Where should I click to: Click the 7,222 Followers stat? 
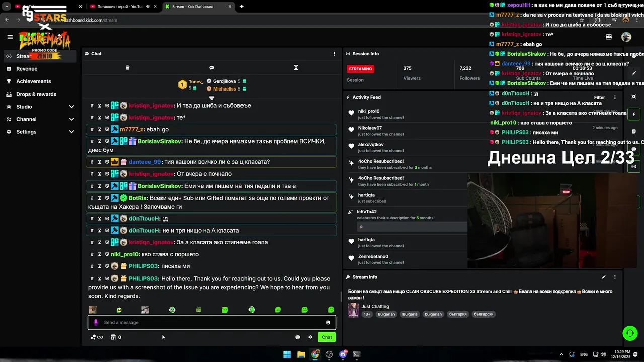[469, 73]
